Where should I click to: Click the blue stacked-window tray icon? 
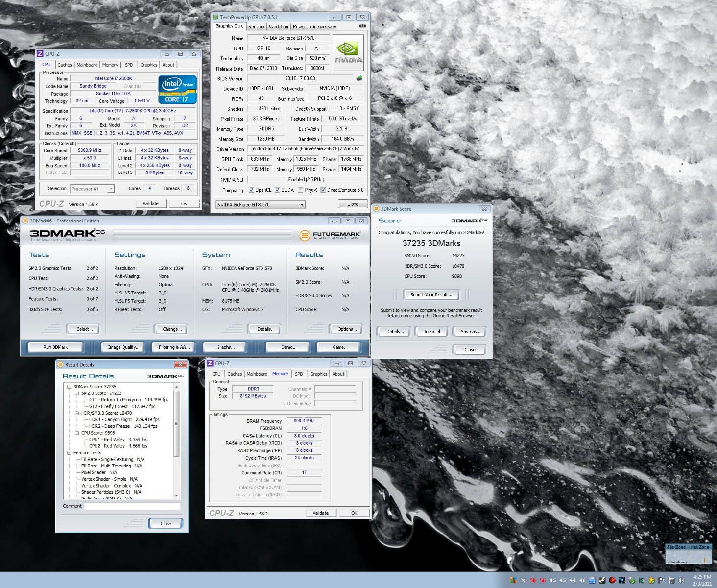click(592, 580)
